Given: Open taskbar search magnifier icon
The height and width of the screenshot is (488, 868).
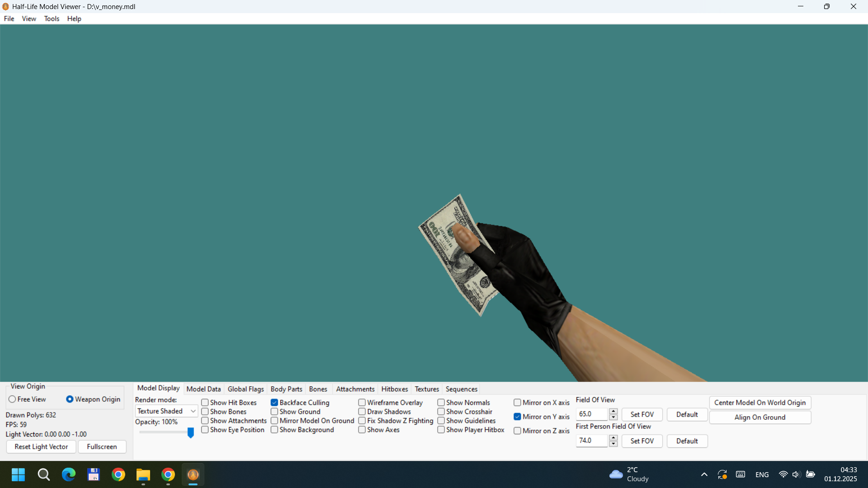Looking at the screenshot, I should point(44,475).
